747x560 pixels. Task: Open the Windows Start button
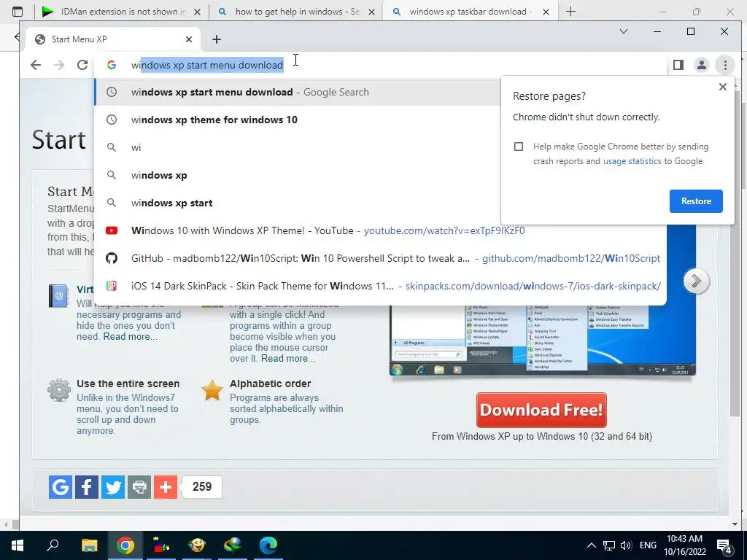(x=18, y=545)
